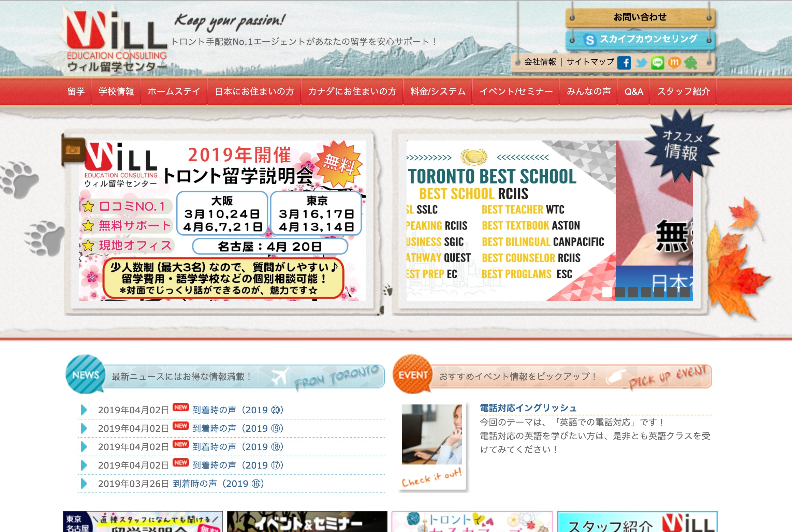Viewport: 792px width, 532px height.
Task: Open the スタッフ紹介 WILL bottom banner
Action: (x=637, y=522)
